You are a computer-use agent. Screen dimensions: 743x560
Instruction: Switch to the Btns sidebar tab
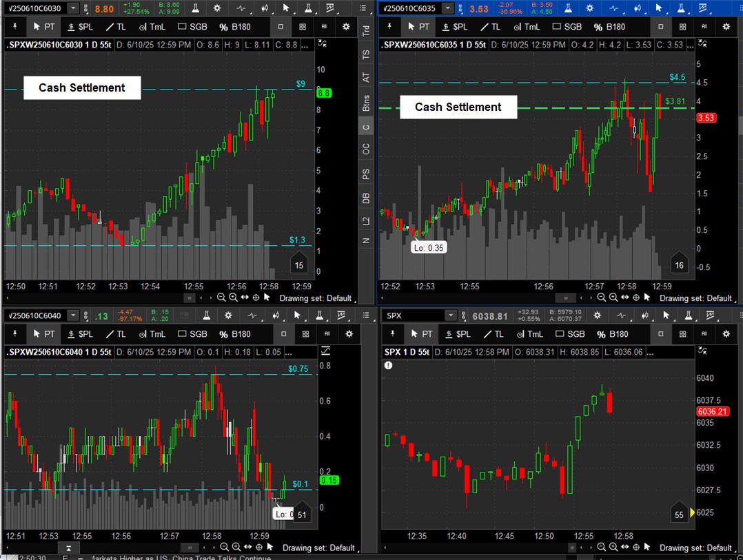tap(366, 104)
